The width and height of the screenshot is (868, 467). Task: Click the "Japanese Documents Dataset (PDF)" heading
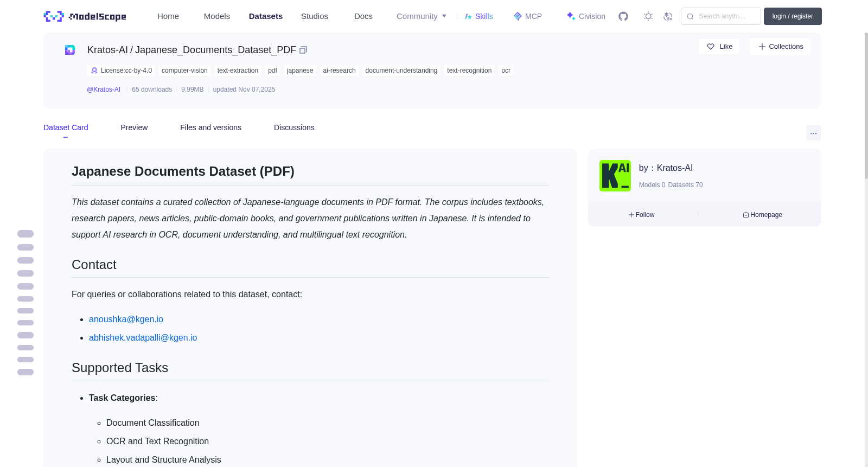click(x=183, y=171)
